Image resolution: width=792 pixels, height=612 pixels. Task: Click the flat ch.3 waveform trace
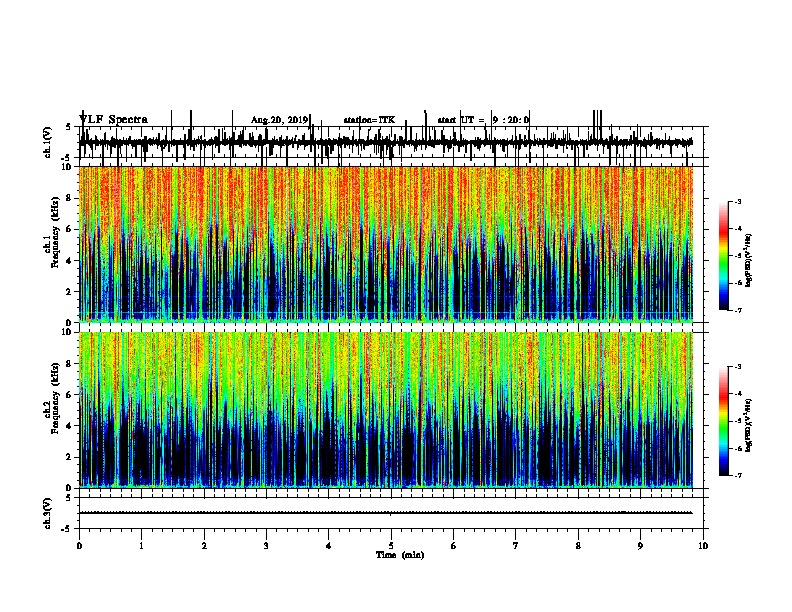tap(386, 513)
